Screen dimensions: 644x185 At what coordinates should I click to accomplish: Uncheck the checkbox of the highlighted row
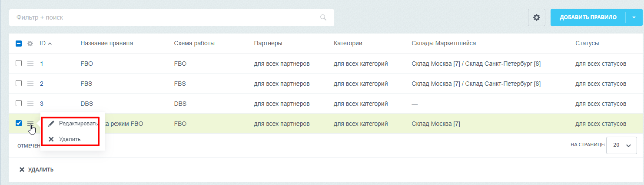click(19, 123)
